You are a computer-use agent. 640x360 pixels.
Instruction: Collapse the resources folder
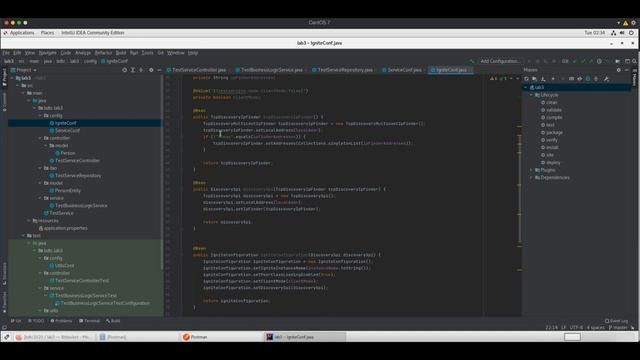point(29,221)
